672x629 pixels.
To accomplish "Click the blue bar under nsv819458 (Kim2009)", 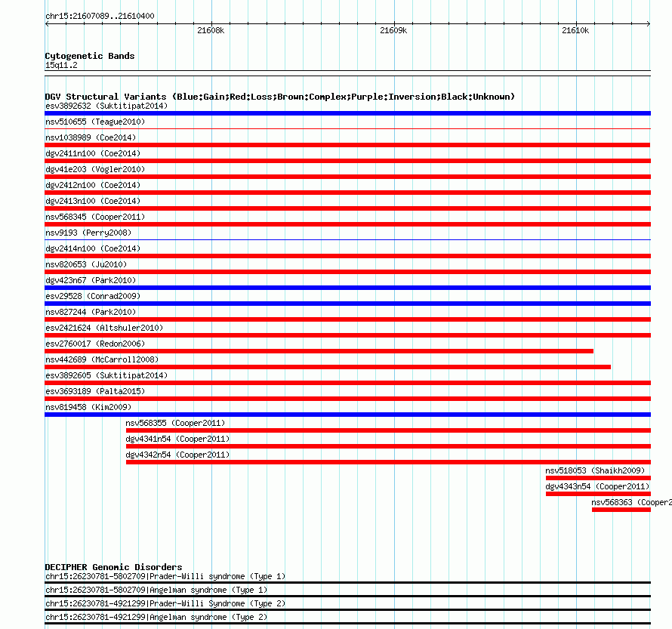I will [347, 415].
